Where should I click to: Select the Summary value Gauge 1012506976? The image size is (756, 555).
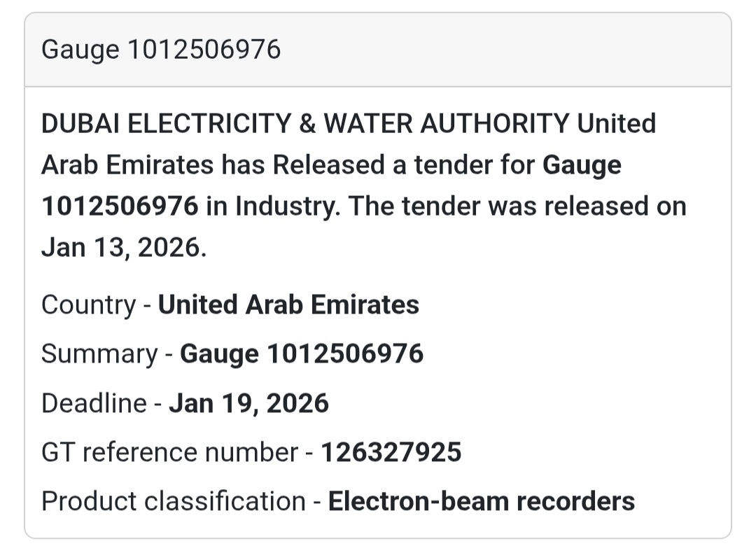tap(302, 354)
